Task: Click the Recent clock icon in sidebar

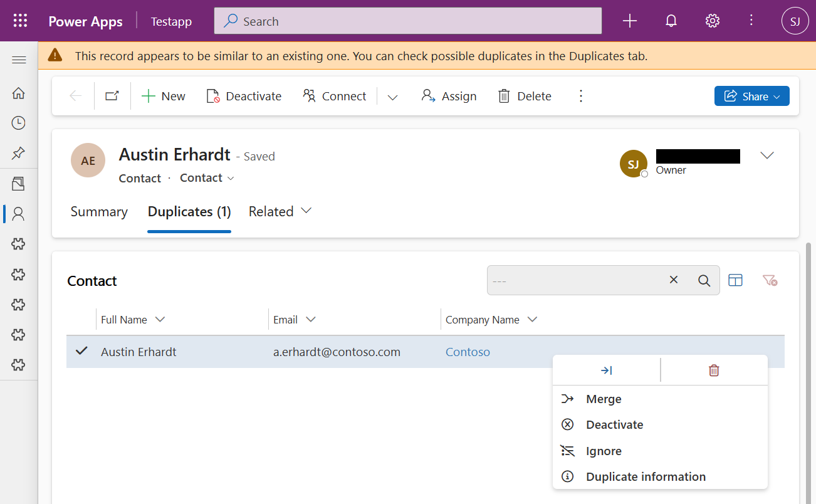Action: 19,123
